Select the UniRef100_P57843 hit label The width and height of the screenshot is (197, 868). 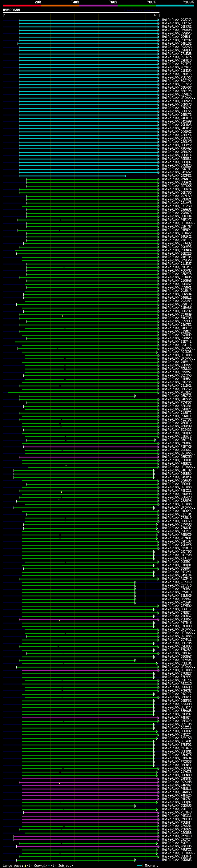[177, 813]
